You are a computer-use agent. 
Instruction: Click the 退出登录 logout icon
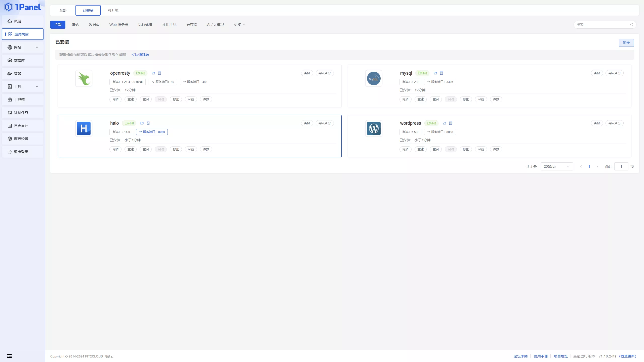[x=10, y=152]
